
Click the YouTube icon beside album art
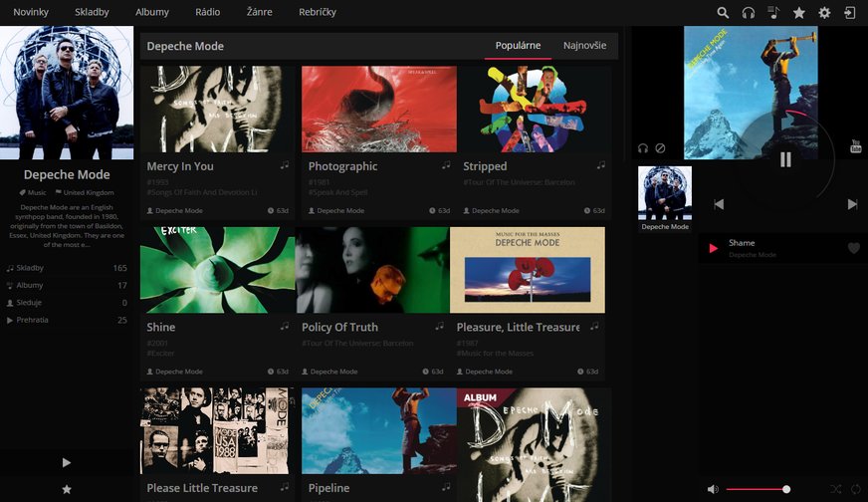pos(855,147)
